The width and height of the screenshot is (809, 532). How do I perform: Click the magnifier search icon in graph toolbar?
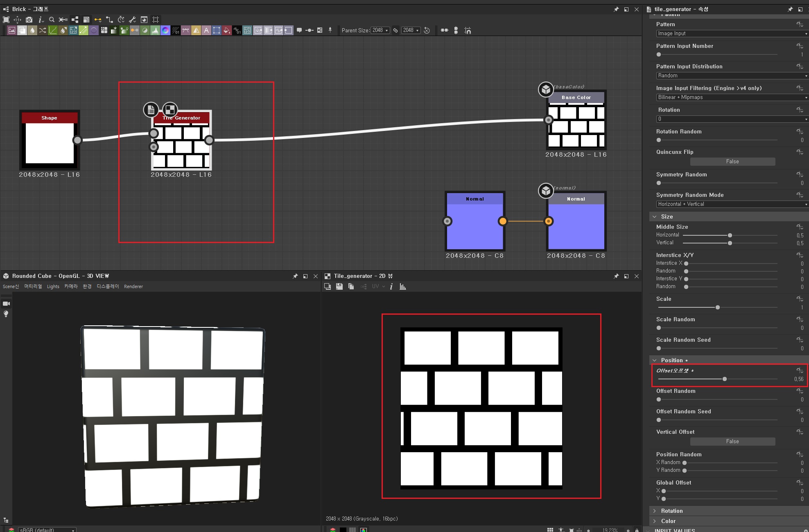[52, 20]
